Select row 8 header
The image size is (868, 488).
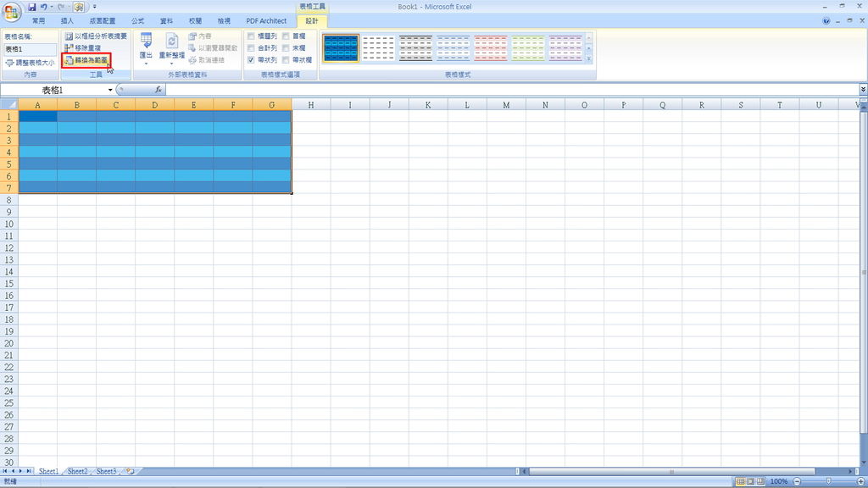pyautogui.click(x=8, y=200)
